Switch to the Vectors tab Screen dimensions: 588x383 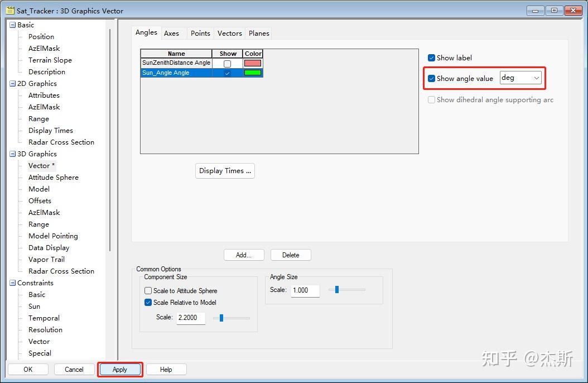pos(229,33)
